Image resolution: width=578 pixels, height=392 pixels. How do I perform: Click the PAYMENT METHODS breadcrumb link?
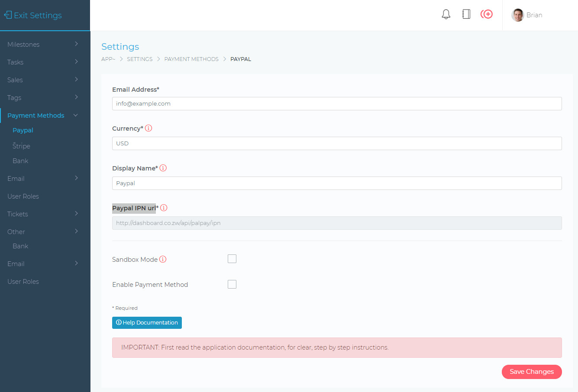click(191, 59)
